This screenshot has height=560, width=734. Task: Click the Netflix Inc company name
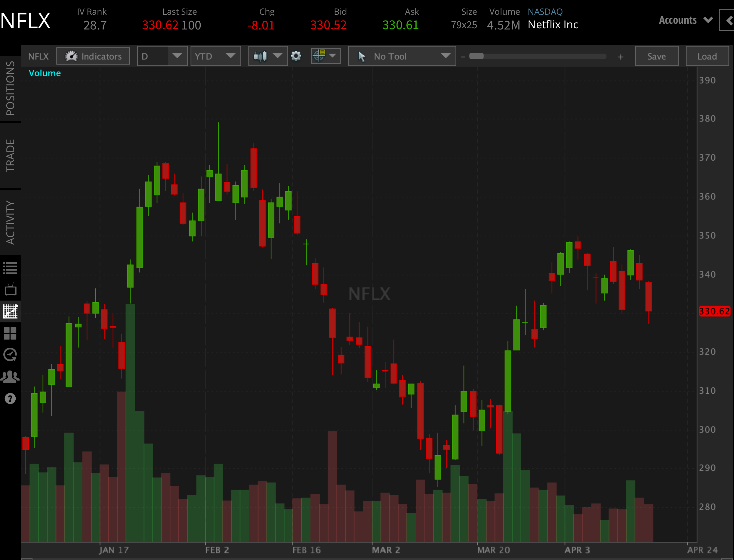coord(553,25)
